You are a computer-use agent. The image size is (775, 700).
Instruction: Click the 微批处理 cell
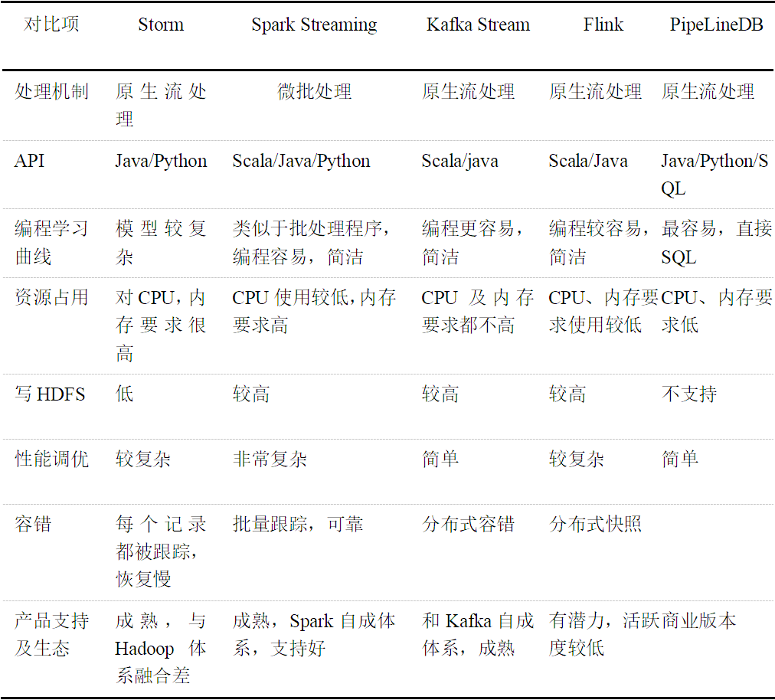pos(314,92)
